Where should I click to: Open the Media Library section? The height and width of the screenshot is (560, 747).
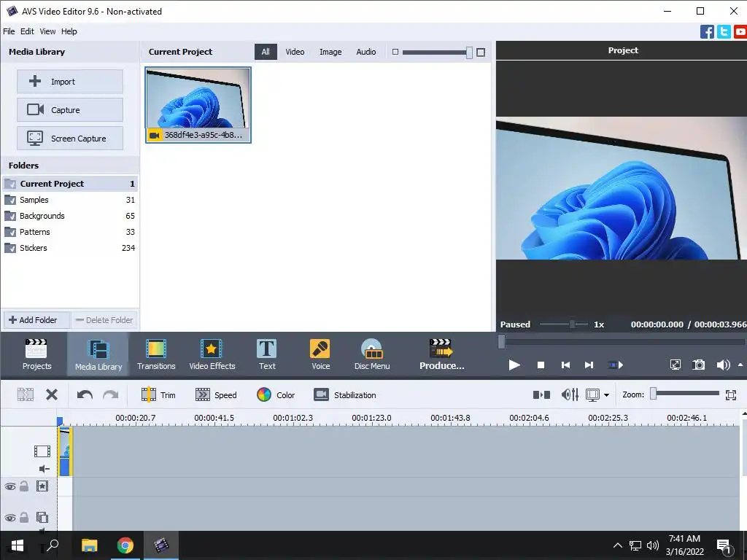[x=98, y=354]
